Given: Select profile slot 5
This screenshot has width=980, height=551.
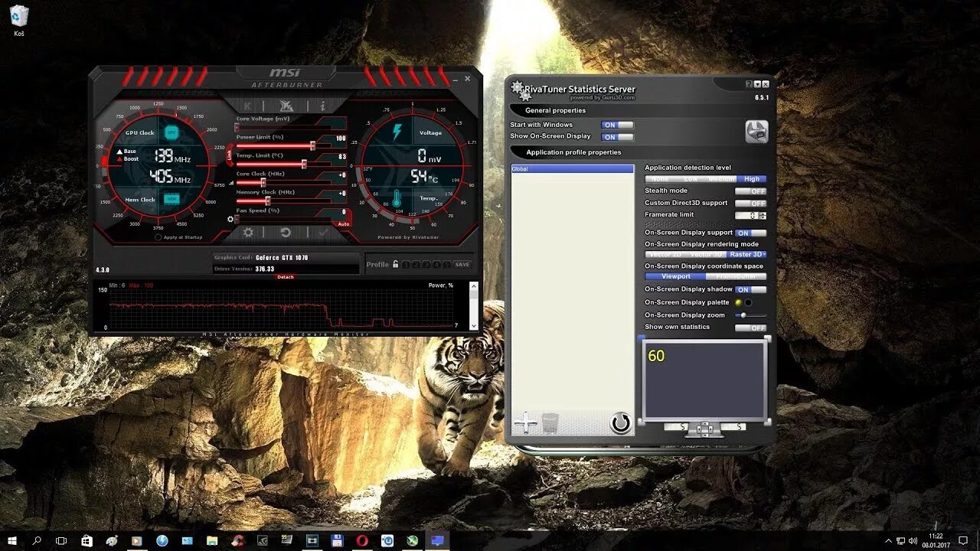Looking at the screenshot, I should [446, 265].
